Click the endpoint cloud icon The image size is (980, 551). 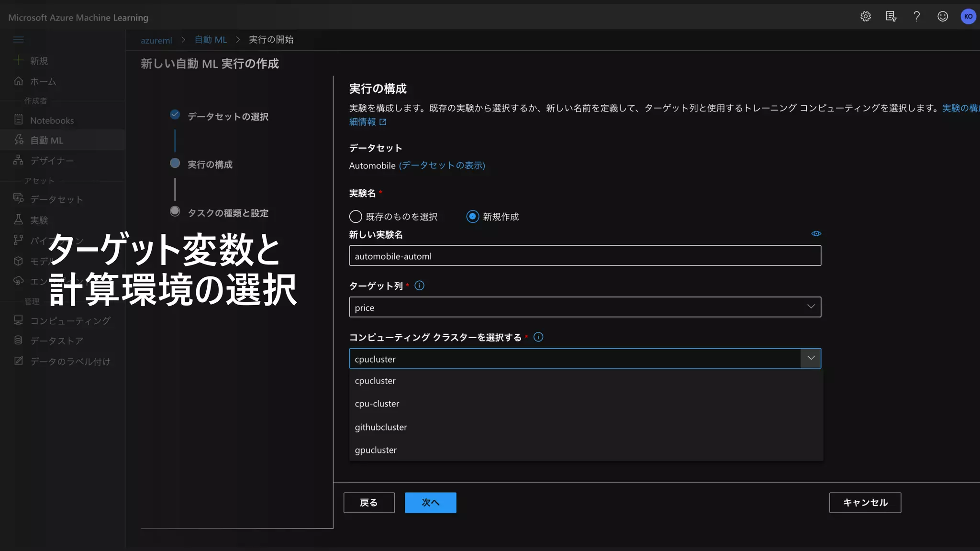(x=18, y=281)
